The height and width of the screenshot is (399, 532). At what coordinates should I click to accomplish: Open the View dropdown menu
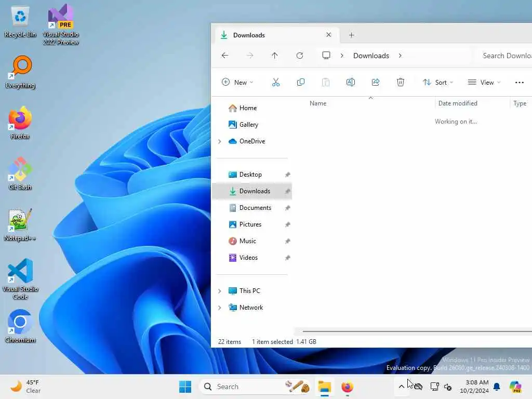(484, 83)
